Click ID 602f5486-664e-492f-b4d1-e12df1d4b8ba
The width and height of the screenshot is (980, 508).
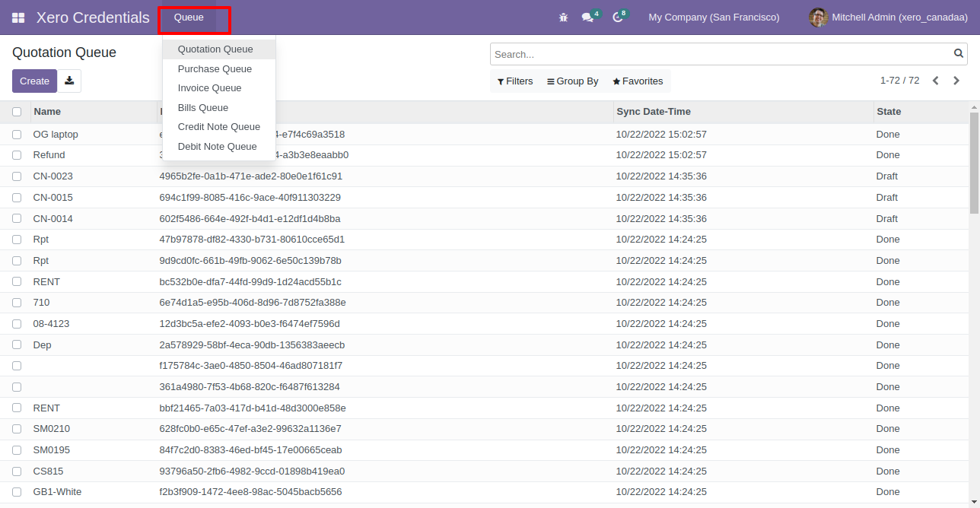click(x=250, y=219)
